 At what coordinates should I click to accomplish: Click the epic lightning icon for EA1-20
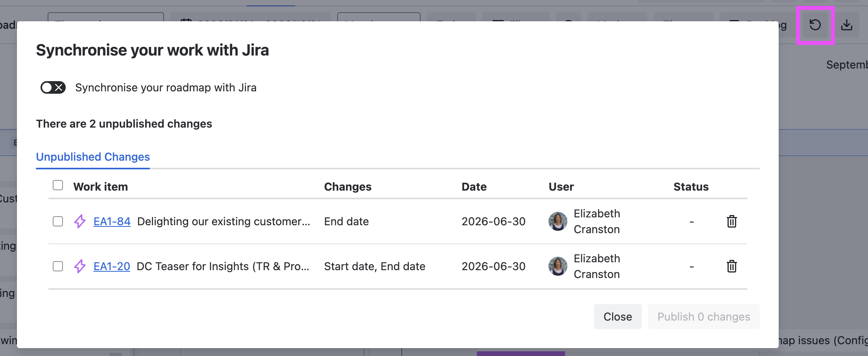[x=80, y=266]
